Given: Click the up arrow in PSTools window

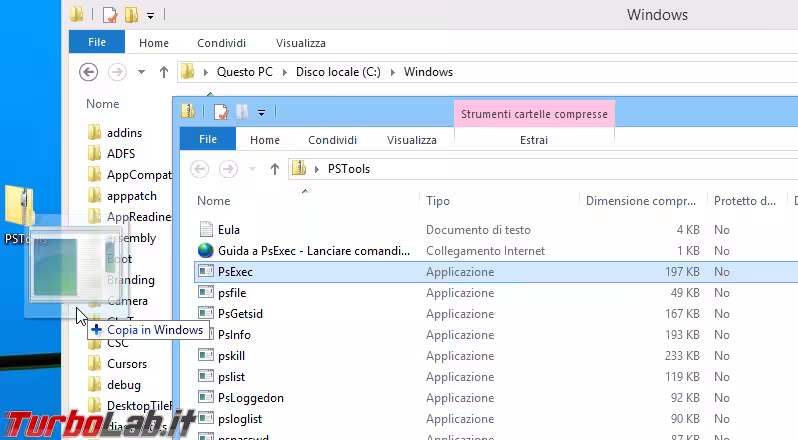Looking at the screenshot, I should click(x=274, y=169).
